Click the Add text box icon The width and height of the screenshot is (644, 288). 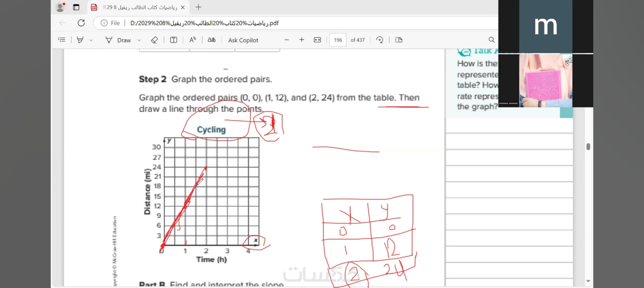174,40
